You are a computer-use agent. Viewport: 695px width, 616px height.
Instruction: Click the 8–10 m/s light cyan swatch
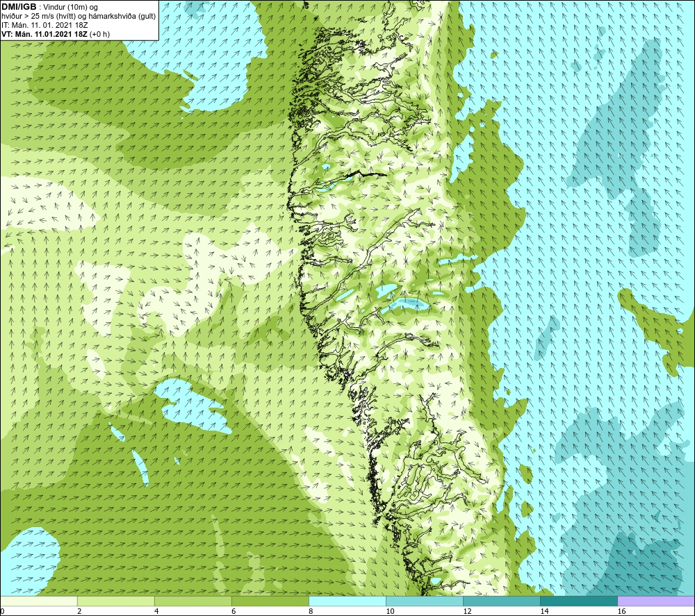pyautogui.click(x=347, y=601)
